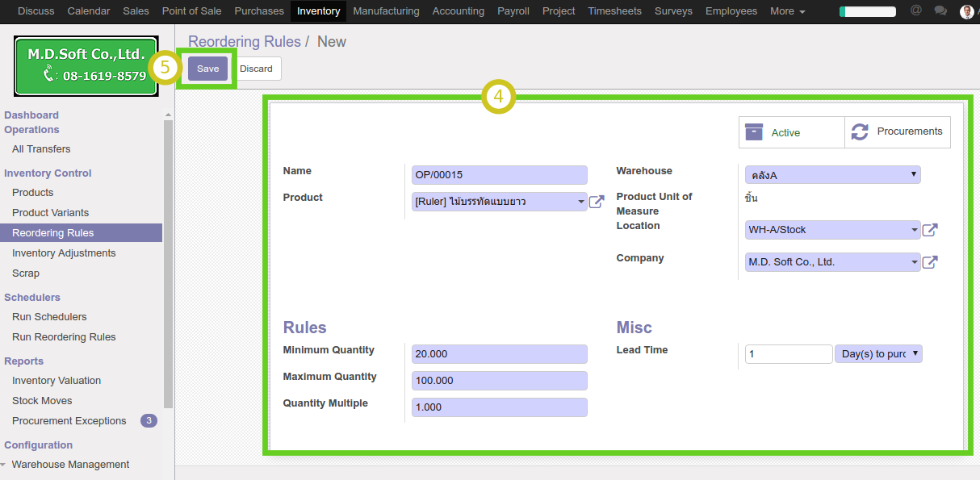Expand the More menu in top bar
980x480 pixels.
coord(787,11)
